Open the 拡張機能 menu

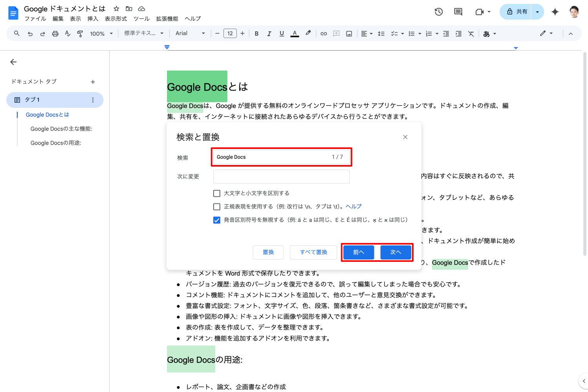click(x=167, y=19)
